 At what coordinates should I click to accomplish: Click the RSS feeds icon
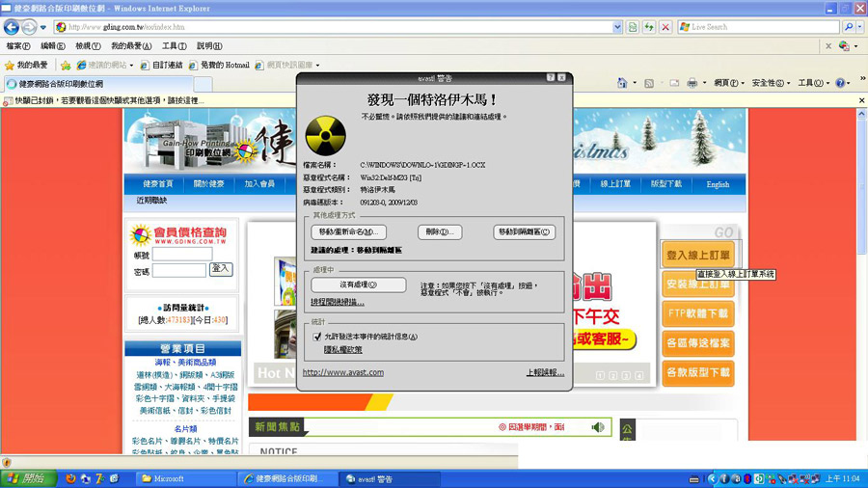649,83
